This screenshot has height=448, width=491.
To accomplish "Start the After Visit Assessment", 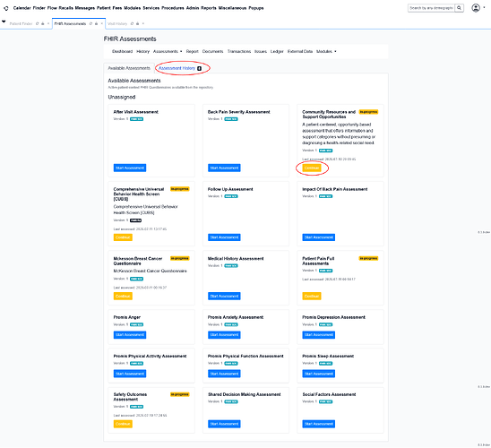I will click(x=130, y=168).
